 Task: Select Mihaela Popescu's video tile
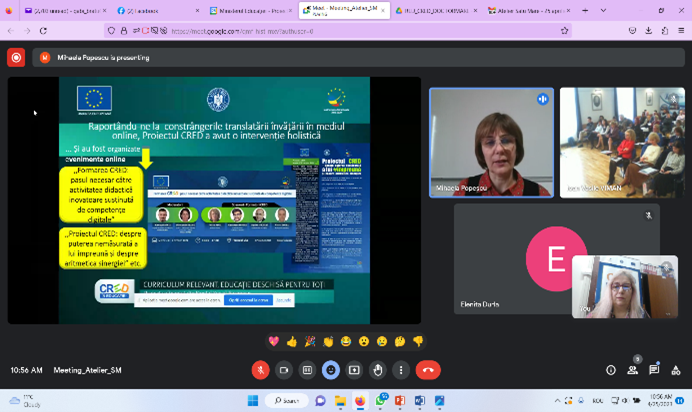coord(491,142)
